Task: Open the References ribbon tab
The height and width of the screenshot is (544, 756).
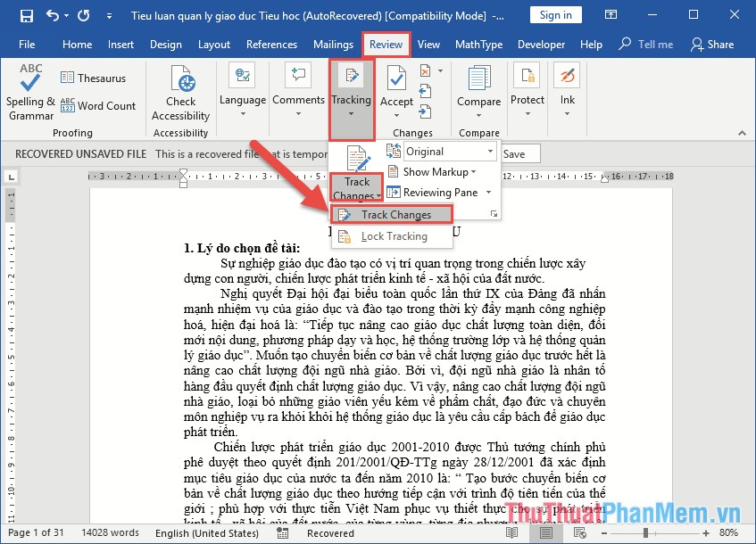Action: (x=271, y=45)
